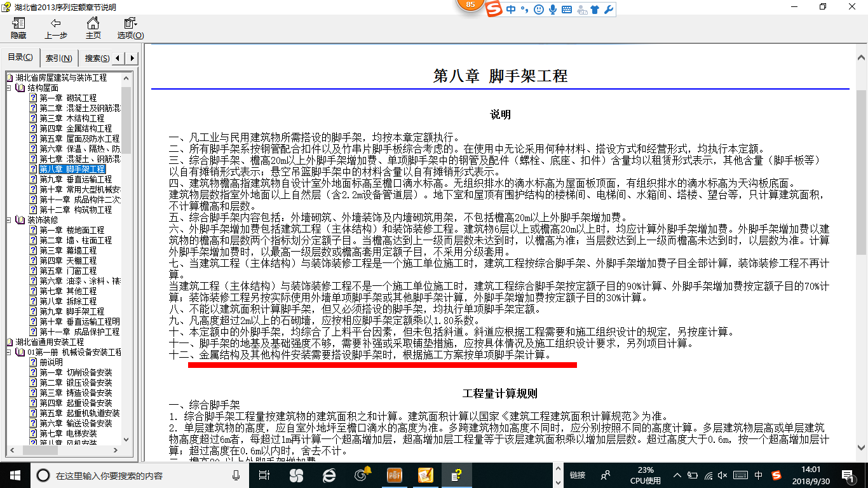Open Internet Explorer from taskbar
Screen dimensions: 868x488
tap(329, 475)
